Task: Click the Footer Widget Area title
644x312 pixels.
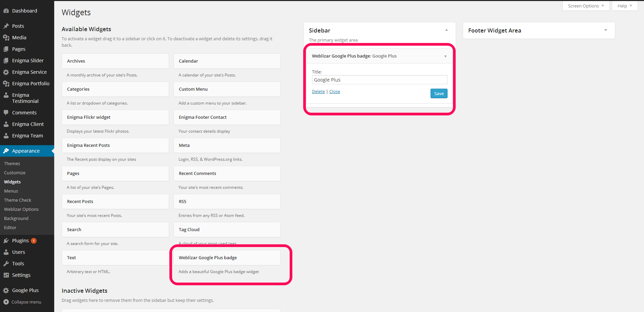Action: click(x=495, y=30)
